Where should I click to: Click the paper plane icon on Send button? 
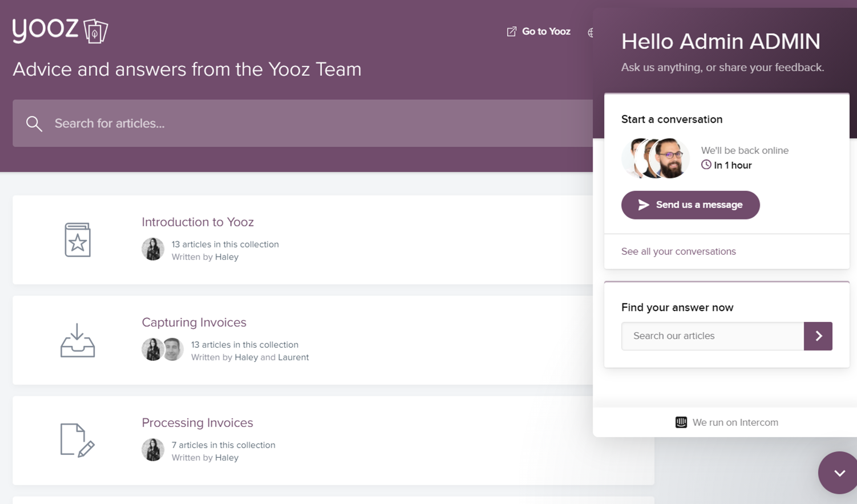[644, 205]
